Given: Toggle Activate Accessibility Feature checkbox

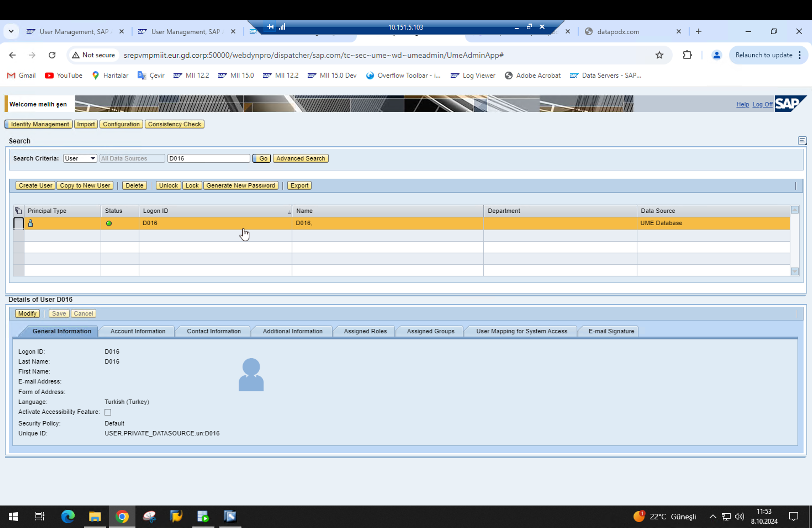Looking at the screenshot, I should pyautogui.click(x=108, y=412).
